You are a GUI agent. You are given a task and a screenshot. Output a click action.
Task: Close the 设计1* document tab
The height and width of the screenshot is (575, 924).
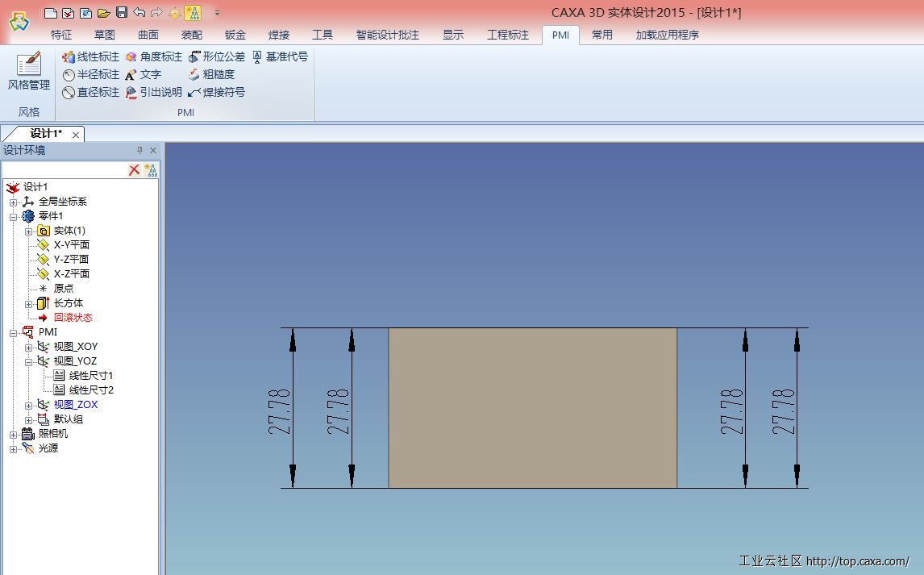76,135
